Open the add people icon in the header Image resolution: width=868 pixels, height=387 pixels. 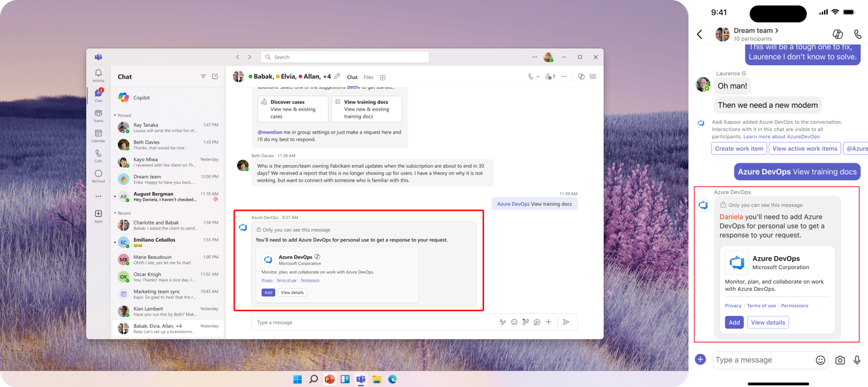[x=548, y=76]
